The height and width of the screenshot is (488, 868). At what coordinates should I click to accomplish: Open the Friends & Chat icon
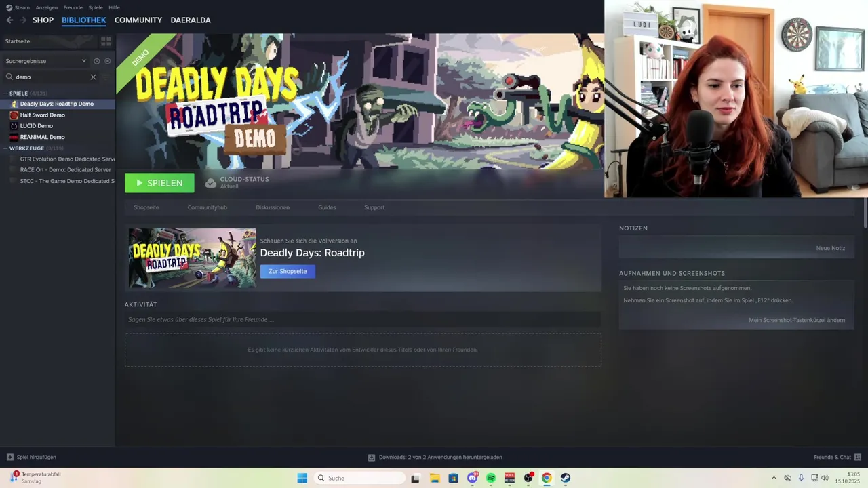tap(858, 457)
